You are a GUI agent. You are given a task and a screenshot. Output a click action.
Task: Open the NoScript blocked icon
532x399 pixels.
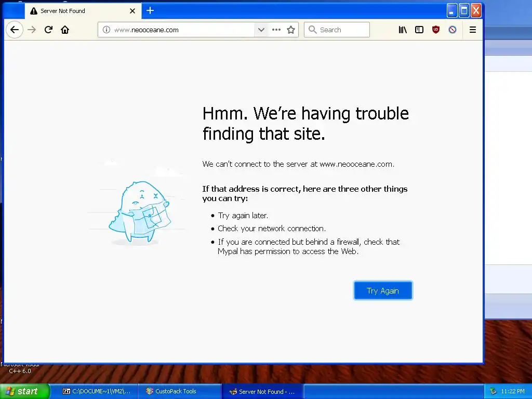point(453,30)
